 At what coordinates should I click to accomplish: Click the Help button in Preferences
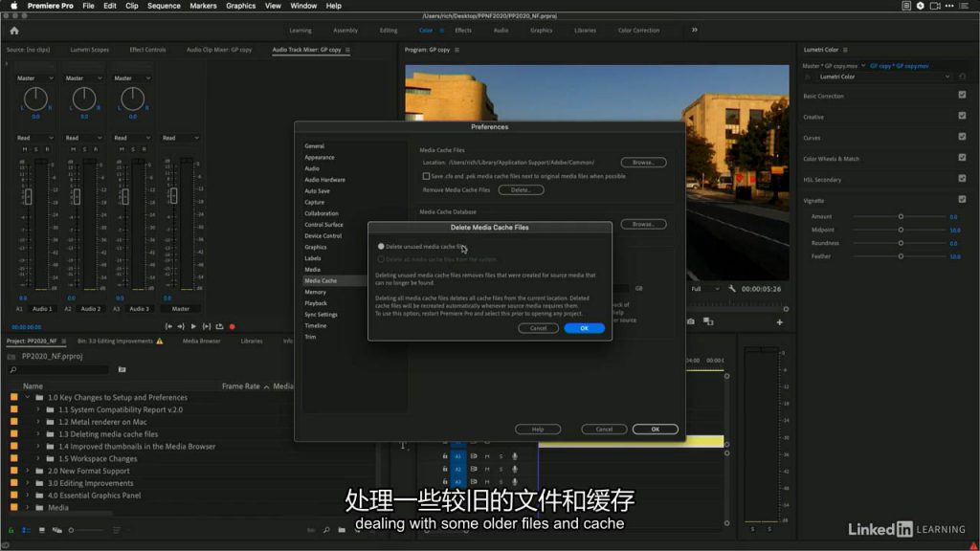click(538, 430)
